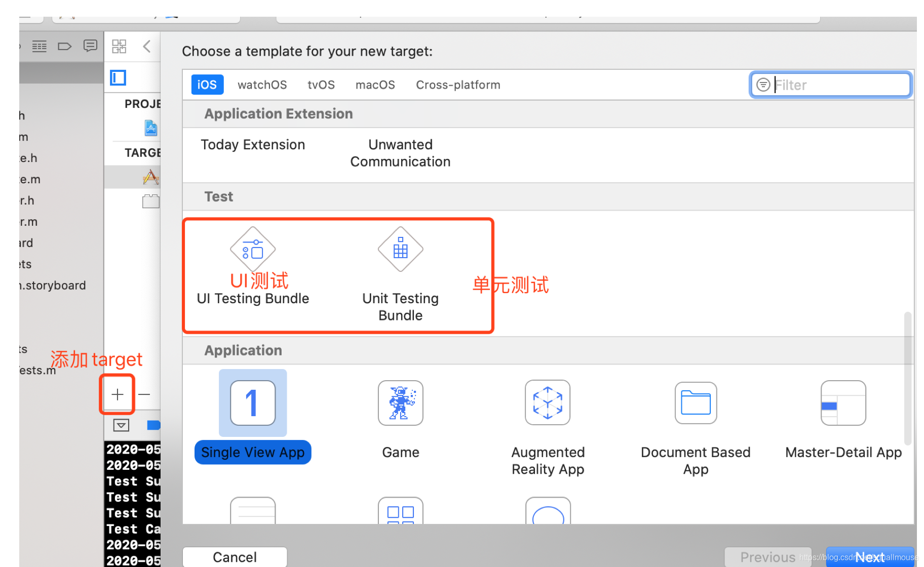Click the Document Based App label

[696, 461]
